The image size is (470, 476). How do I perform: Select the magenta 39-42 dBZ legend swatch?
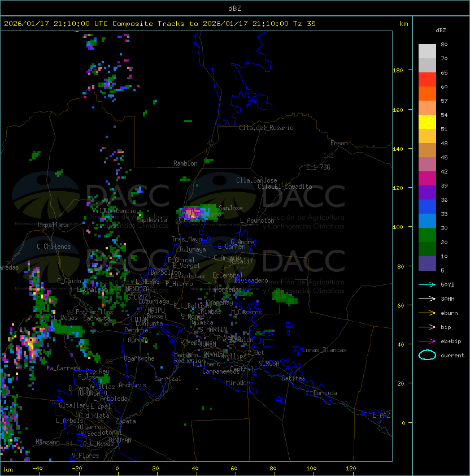point(427,179)
